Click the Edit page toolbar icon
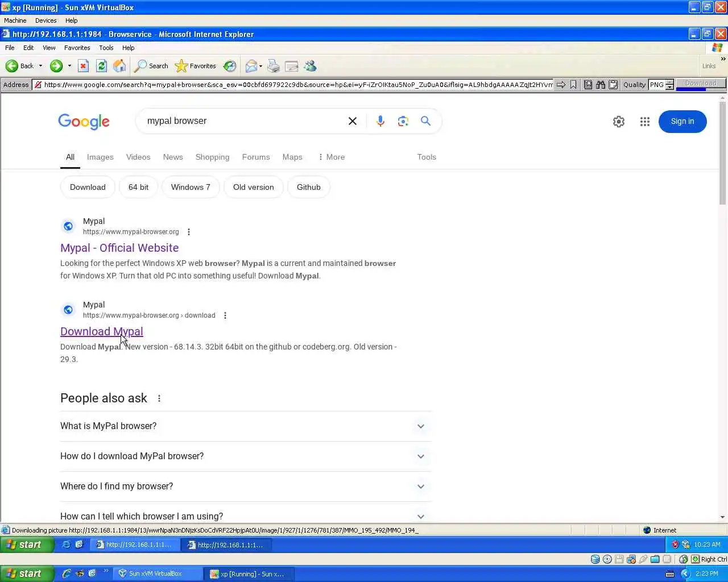 click(x=292, y=66)
